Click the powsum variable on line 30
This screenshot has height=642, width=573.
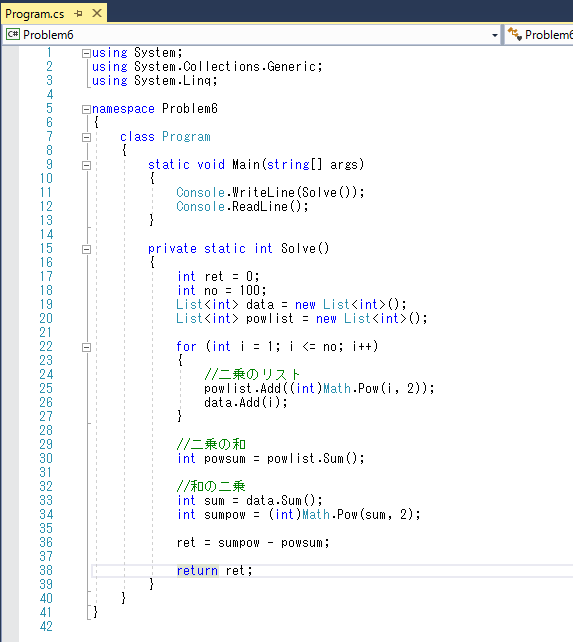tap(225, 459)
